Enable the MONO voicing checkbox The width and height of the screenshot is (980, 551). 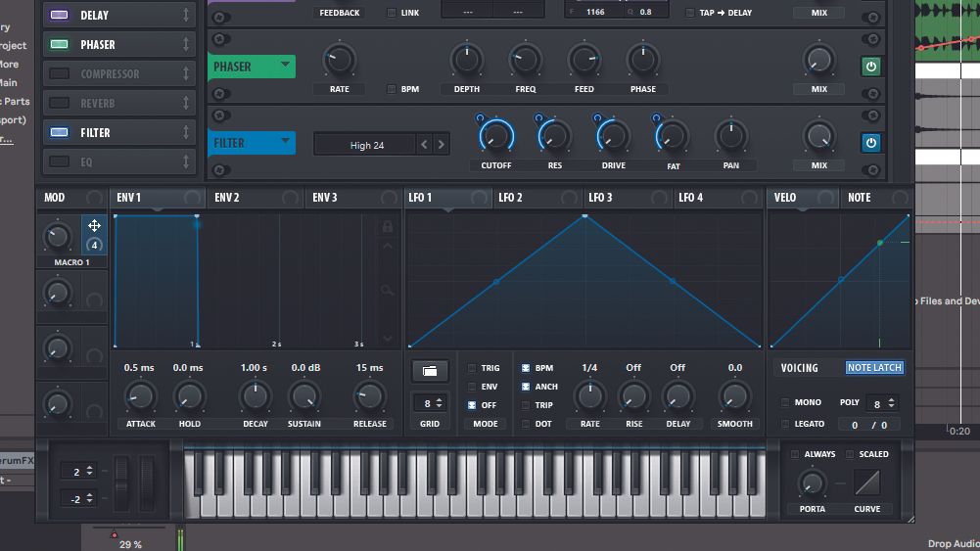[785, 402]
